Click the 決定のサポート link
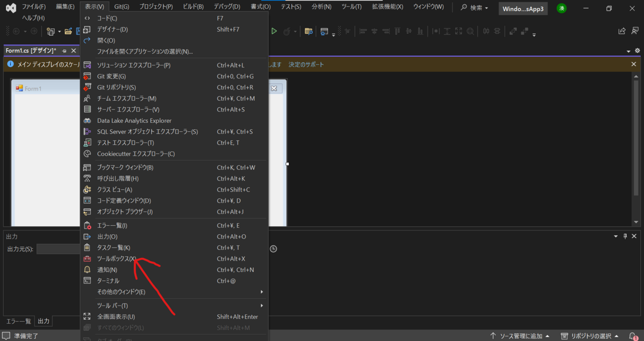The width and height of the screenshot is (644, 341). pyautogui.click(x=305, y=64)
